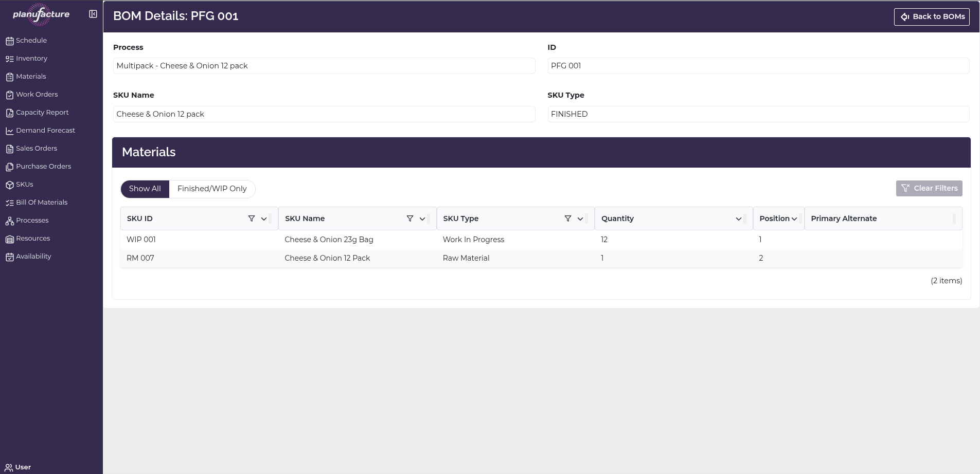The height and width of the screenshot is (474, 980).
Task: Open the SKU Type column filter icon
Action: tap(568, 218)
